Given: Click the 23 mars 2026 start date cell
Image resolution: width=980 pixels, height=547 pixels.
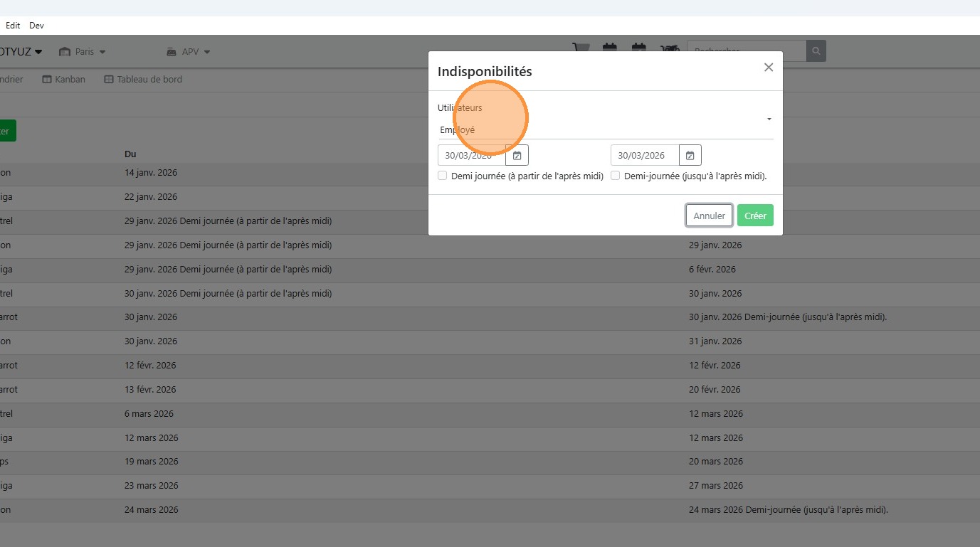Looking at the screenshot, I should pyautogui.click(x=152, y=486).
